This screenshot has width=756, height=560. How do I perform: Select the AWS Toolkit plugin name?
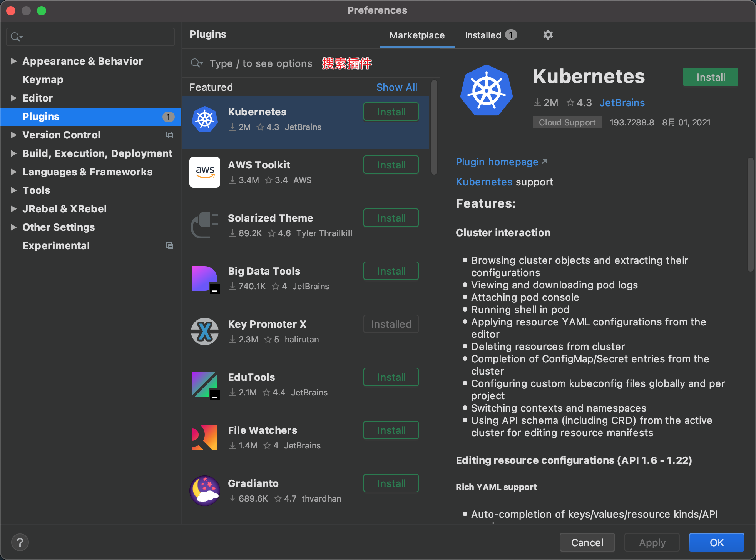coord(259,165)
